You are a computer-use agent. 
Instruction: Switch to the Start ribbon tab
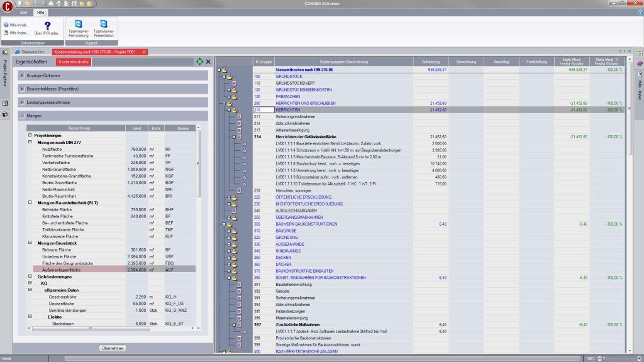tap(24, 12)
